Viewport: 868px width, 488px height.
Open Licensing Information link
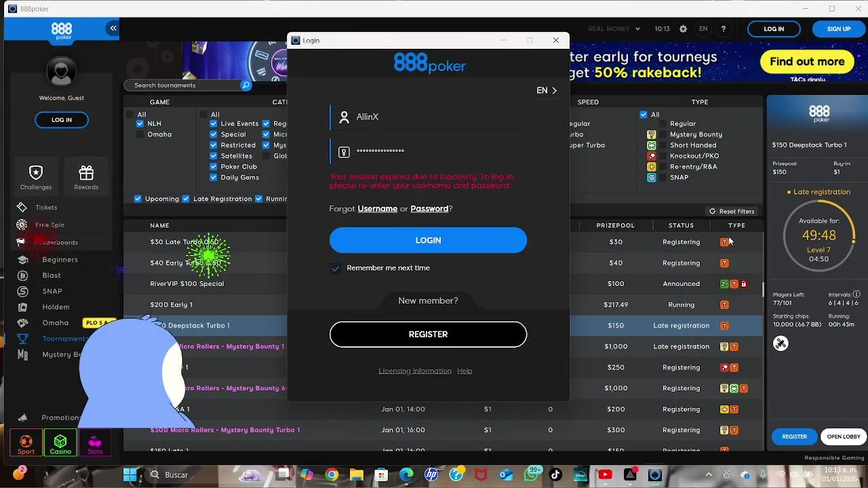[x=415, y=371]
